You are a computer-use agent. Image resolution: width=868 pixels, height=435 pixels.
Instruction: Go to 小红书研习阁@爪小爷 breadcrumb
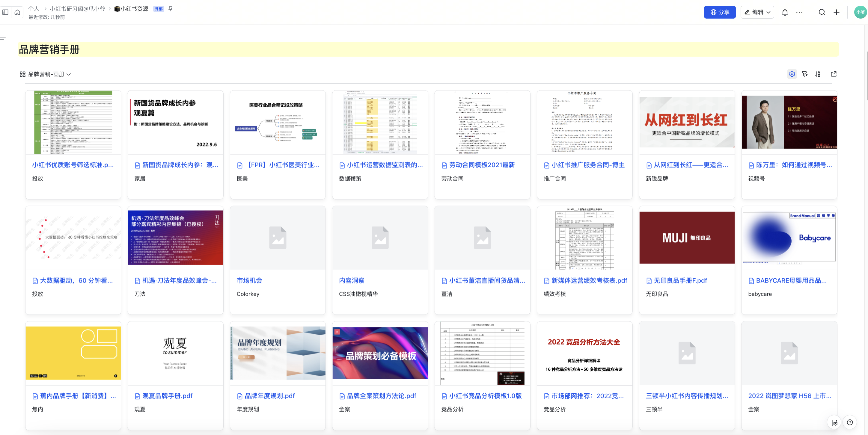pos(77,9)
